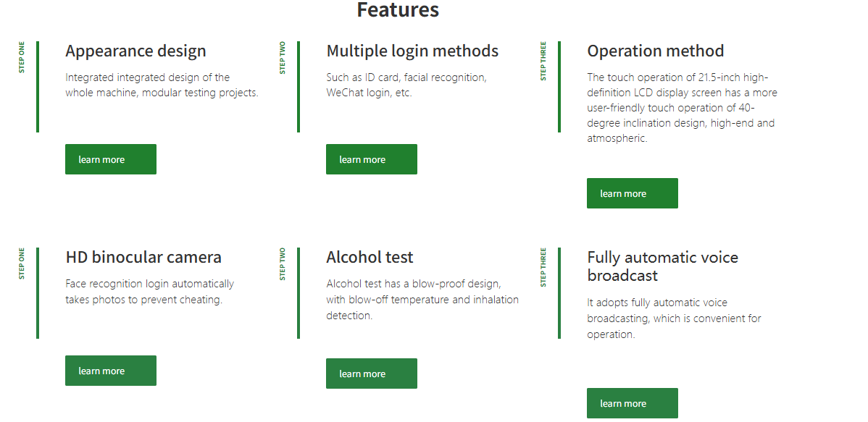The width and height of the screenshot is (868, 422).
Task: Click learn more under Appearance design
Action: pyautogui.click(x=110, y=159)
